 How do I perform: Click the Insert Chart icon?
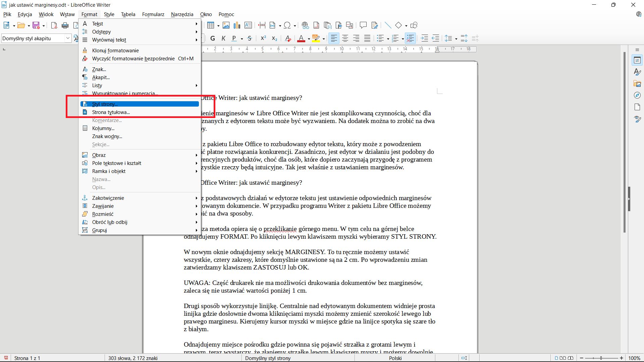pos(237,25)
